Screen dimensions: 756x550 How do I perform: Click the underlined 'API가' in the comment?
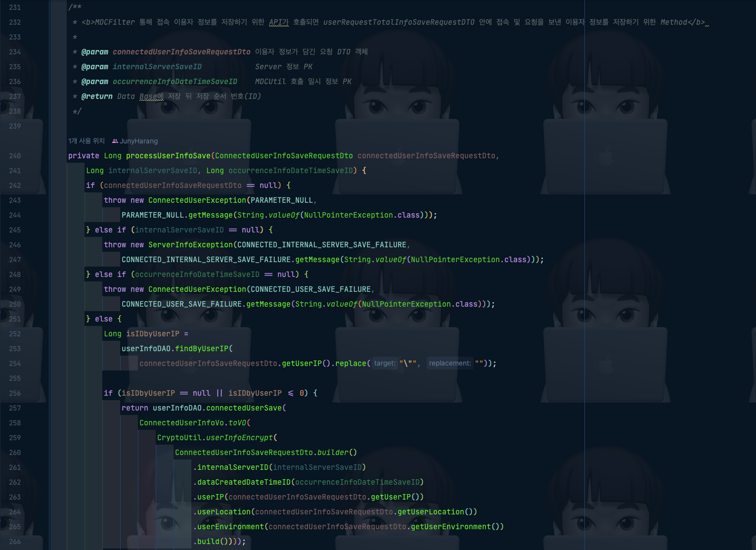pyautogui.click(x=279, y=22)
